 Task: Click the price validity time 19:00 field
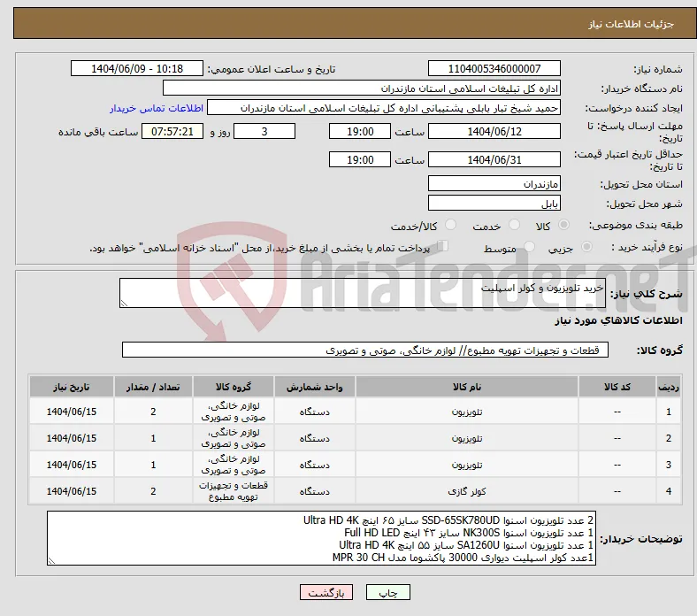coord(360,159)
